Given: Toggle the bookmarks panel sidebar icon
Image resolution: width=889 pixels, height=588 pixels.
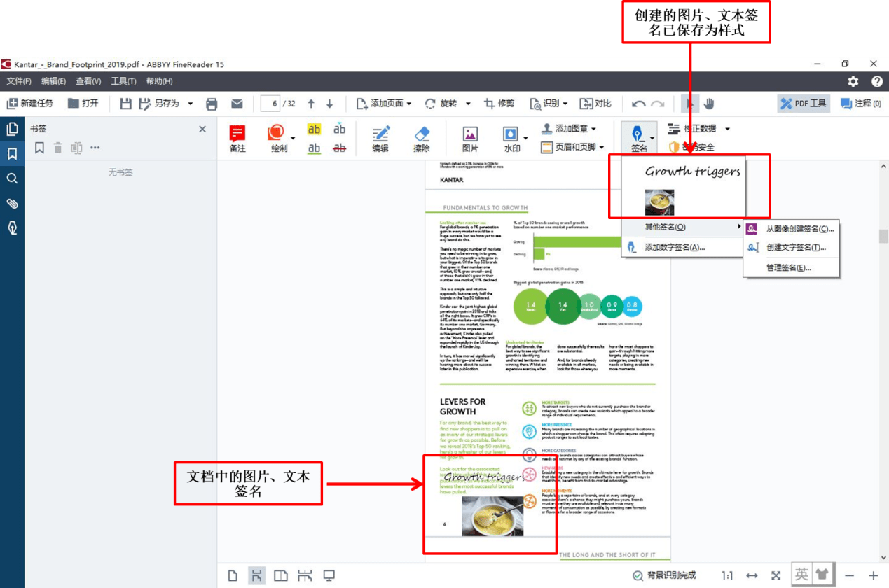Looking at the screenshot, I should click(12, 154).
